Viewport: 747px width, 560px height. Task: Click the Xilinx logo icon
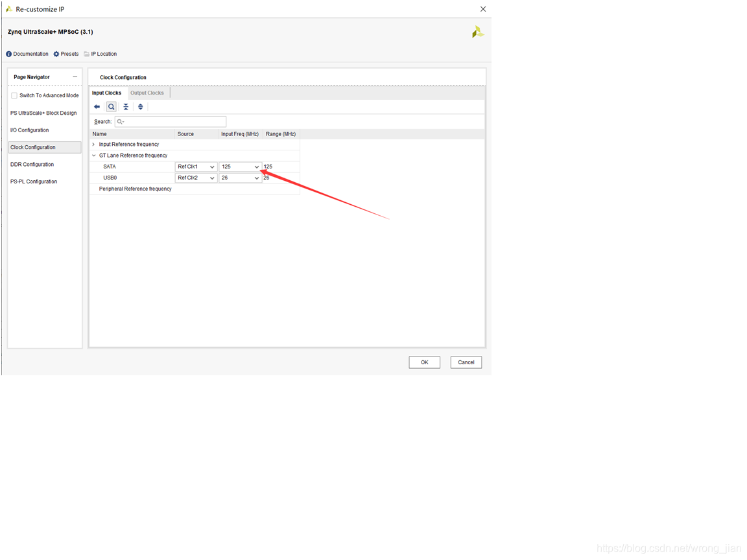click(x=478, y=32)
